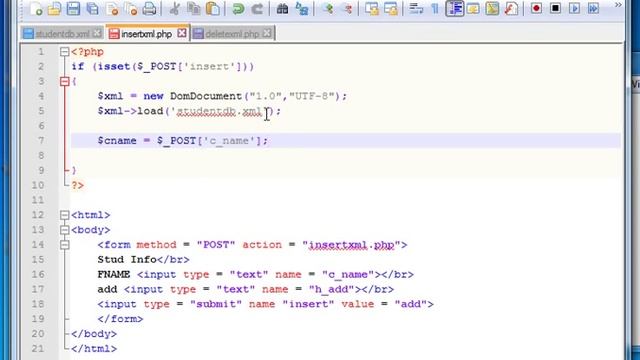640x360 pixels.
Task: Click '</body>' closing tag
Action: tap(94, 334)
